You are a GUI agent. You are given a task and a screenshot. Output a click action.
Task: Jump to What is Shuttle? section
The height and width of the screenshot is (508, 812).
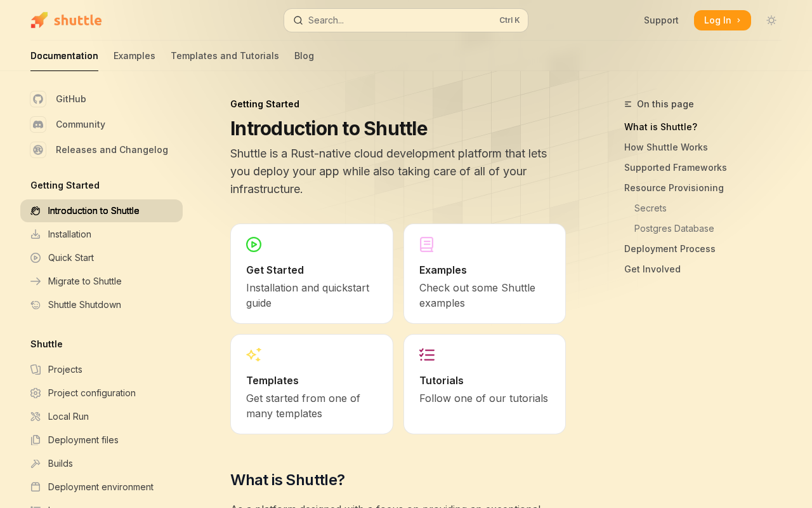(660, 127)
